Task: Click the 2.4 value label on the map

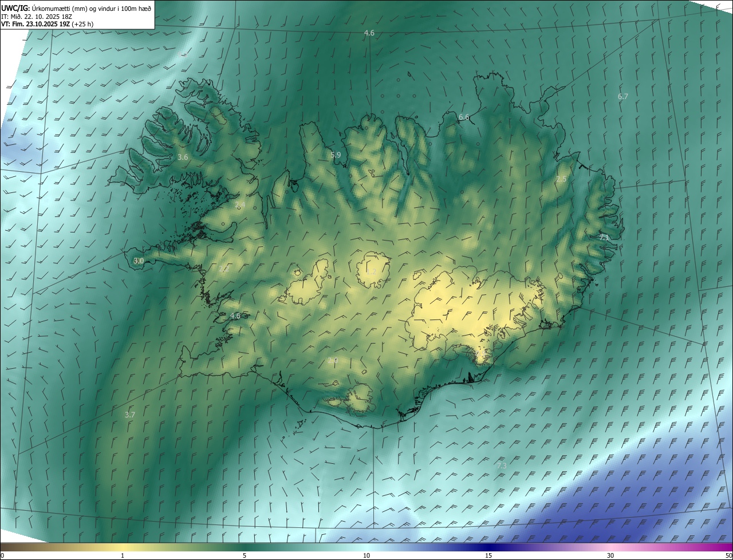Action: pos(240,205)
